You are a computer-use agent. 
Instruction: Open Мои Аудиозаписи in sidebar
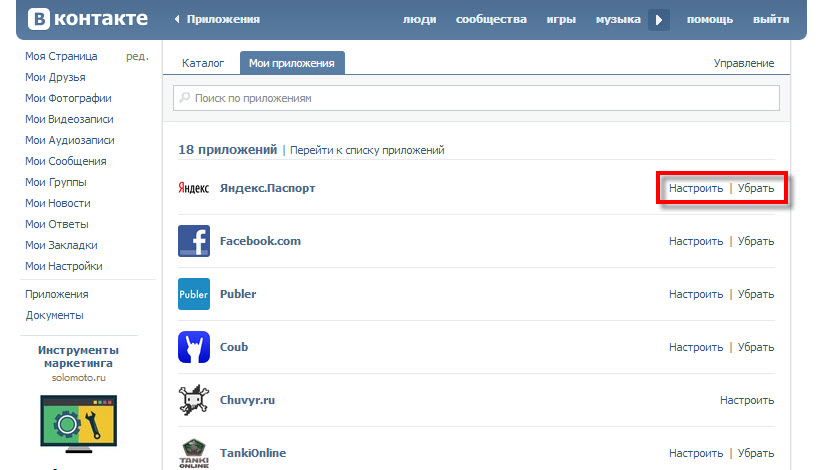pos(70,140)
